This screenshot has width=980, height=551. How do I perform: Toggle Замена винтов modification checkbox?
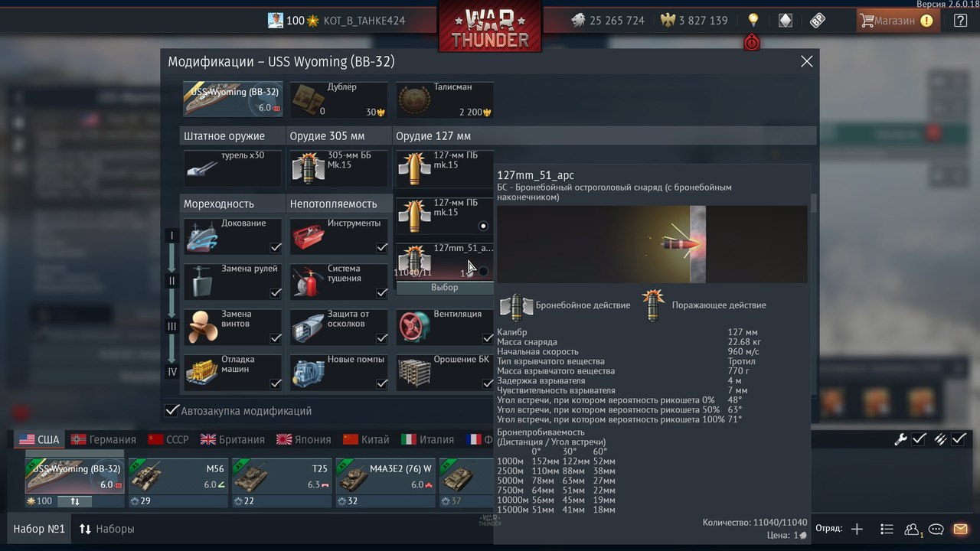pyautogui.click(x=276, y=338)
